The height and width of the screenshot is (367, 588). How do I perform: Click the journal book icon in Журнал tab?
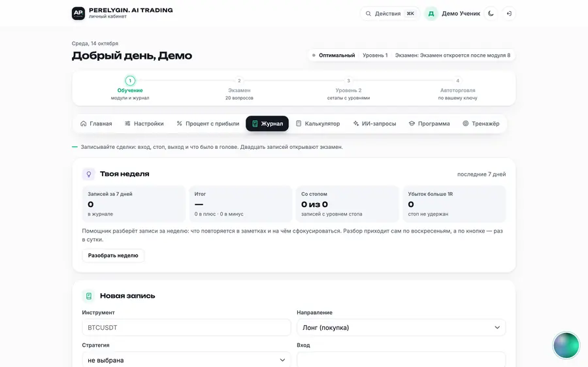[255, 123]
